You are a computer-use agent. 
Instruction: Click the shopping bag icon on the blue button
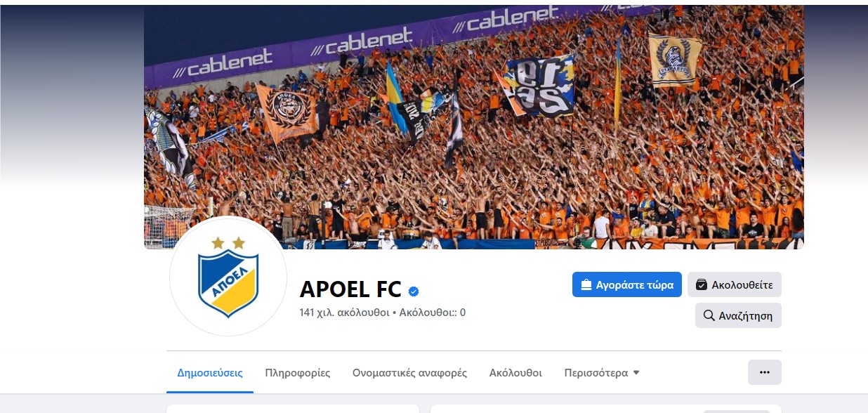click(586, 284)
